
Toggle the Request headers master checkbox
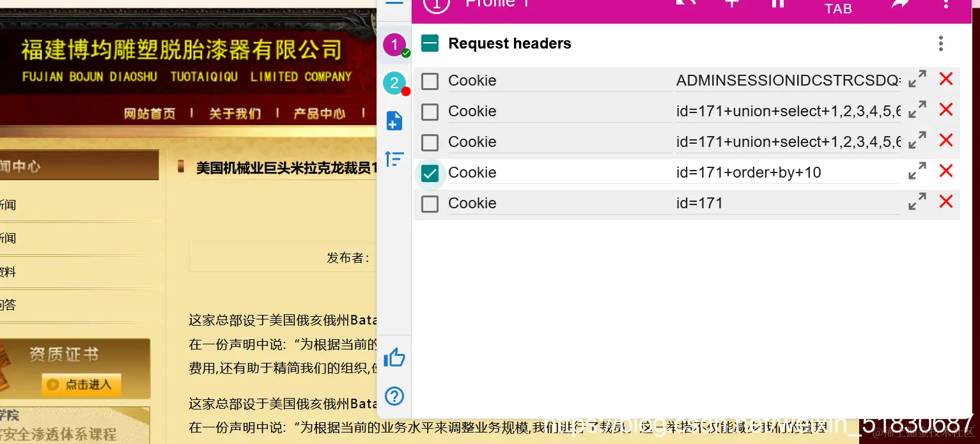click(430, 43)
